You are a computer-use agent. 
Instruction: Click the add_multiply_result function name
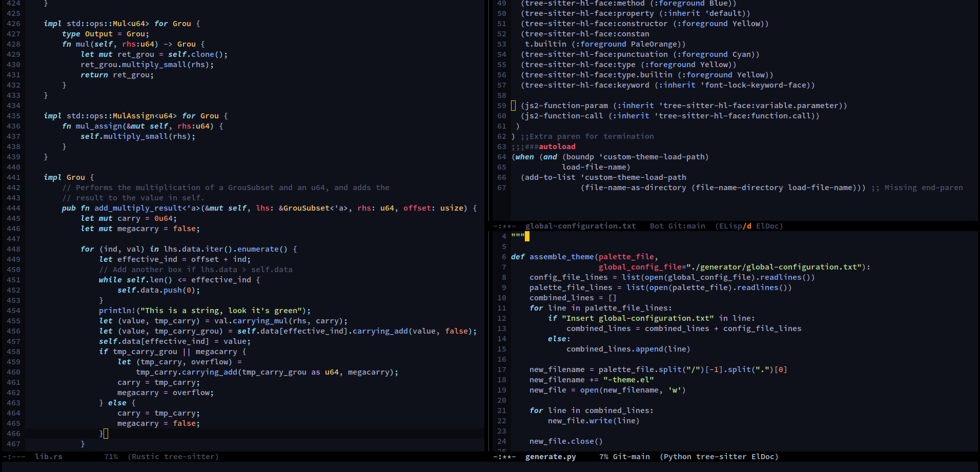(138, 208)
